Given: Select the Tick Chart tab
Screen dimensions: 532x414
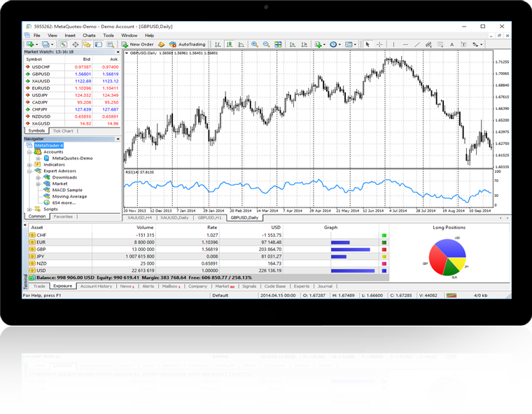Looking at the screenshot, I should coord(62,131).
